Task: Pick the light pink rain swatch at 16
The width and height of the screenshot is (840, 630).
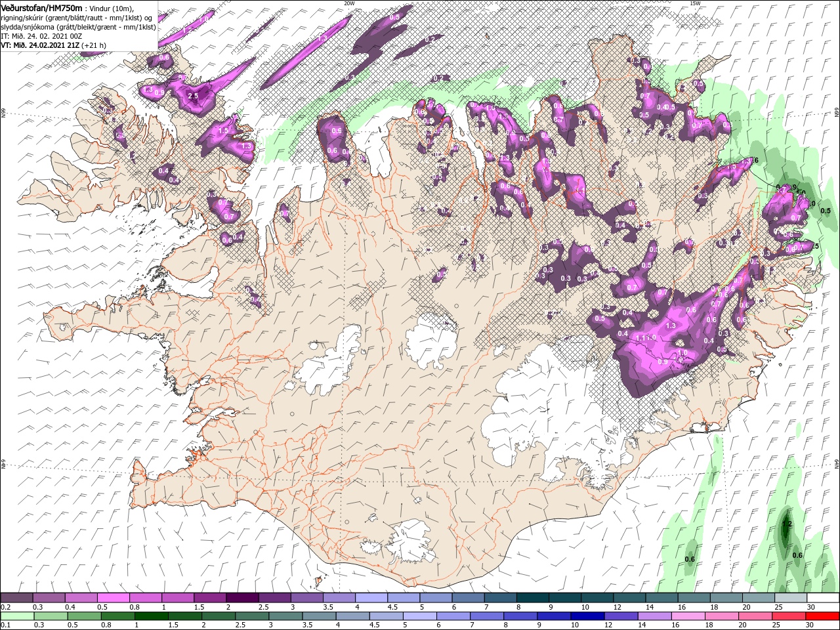Action: [689, 616]
